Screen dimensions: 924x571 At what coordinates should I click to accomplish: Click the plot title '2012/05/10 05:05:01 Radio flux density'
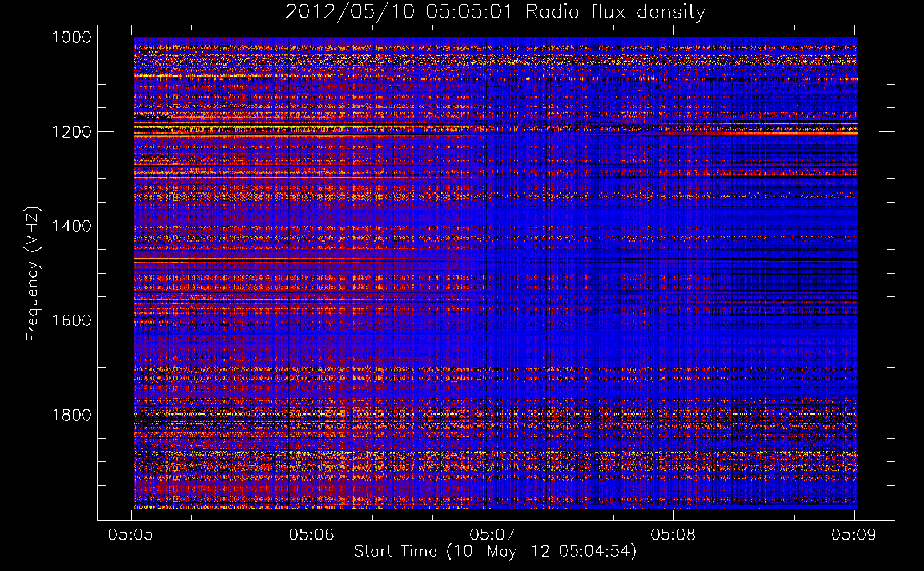(495, 11)
